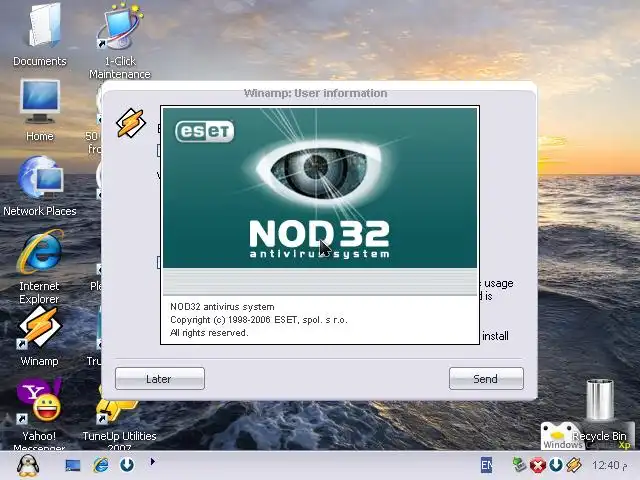640x480 pixels.
Task: Click the blue download arrow tray icon
Action: pos(556,465)
